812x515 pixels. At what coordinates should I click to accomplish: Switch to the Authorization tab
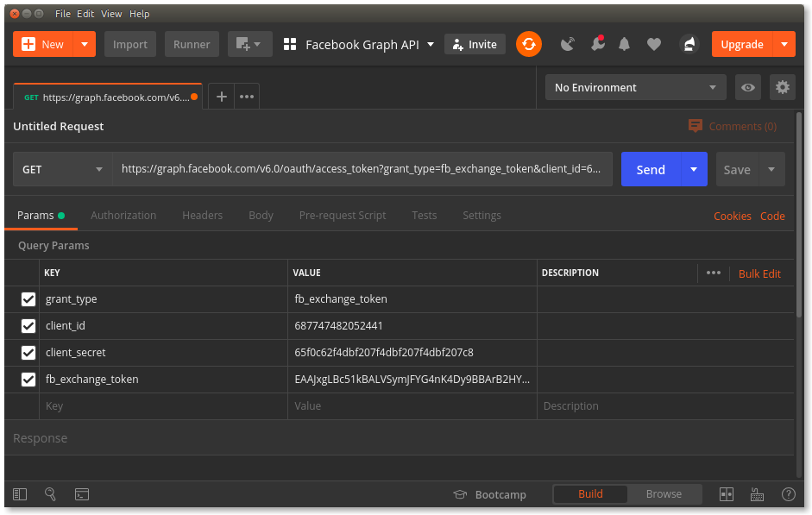point(123,216)
